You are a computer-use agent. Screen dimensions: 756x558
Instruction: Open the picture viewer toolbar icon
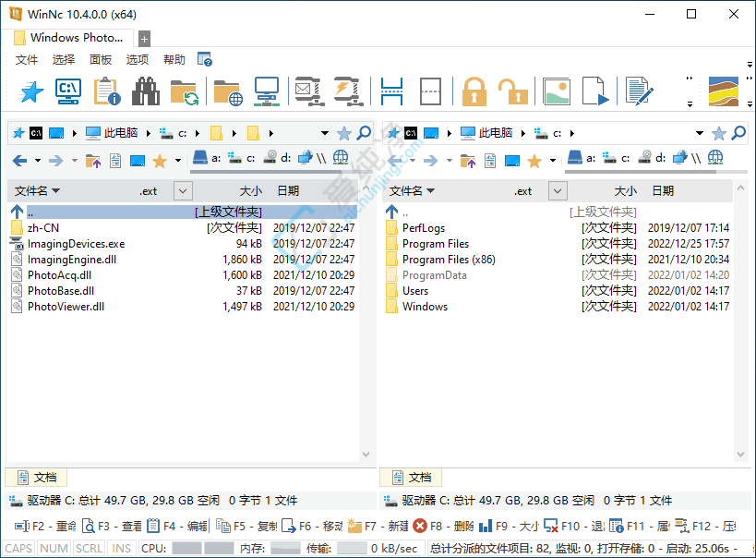557,91
